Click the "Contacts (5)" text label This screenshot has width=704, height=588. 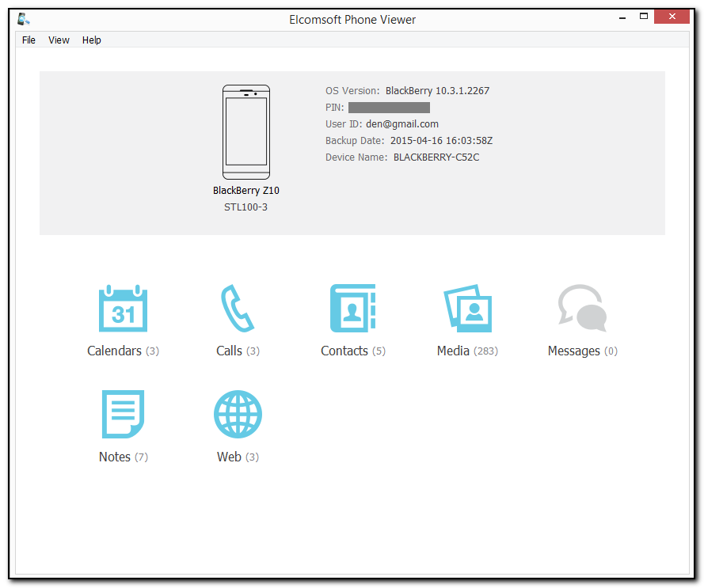coord(352,351)
